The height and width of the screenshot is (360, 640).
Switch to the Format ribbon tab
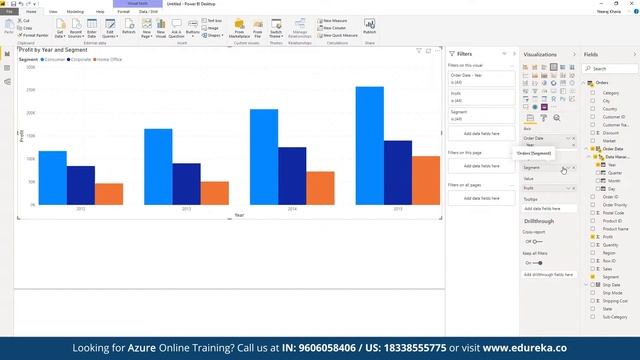point(123,11)
